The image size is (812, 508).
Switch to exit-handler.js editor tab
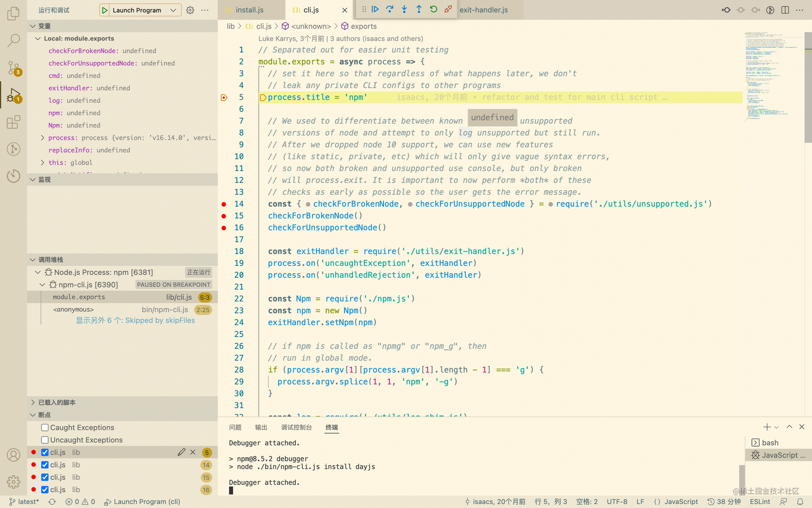coord(484,10)
